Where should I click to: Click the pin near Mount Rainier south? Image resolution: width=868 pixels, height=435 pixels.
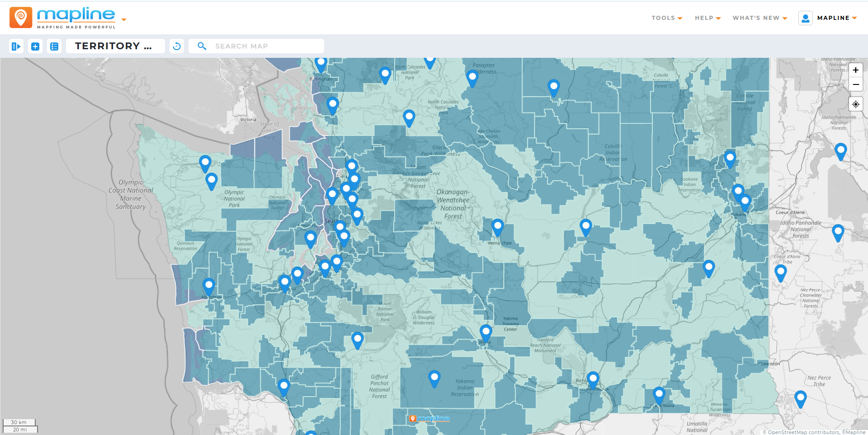[x=358, y=341]
